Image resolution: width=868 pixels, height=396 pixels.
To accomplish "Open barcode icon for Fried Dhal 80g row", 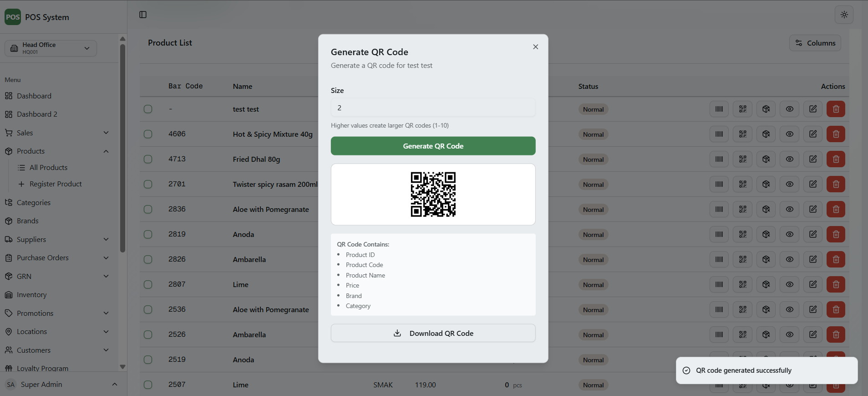I will tap(719, 159).
